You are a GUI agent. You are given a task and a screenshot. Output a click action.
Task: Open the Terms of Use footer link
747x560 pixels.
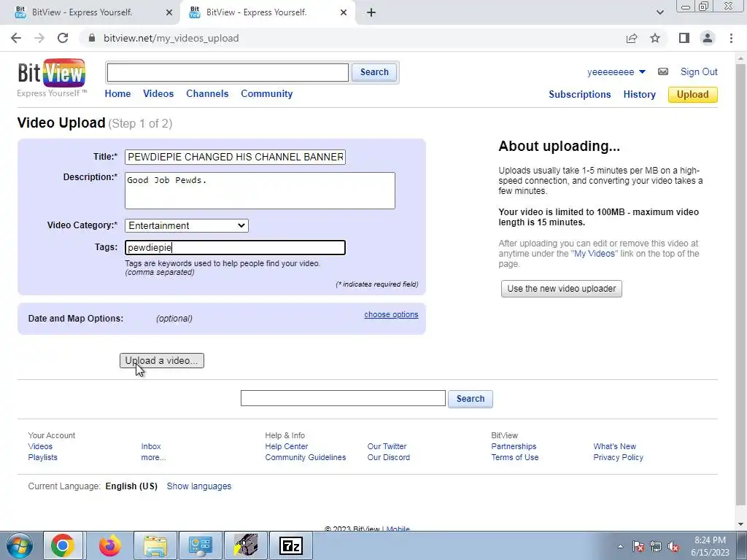click(x=514, y=457)
